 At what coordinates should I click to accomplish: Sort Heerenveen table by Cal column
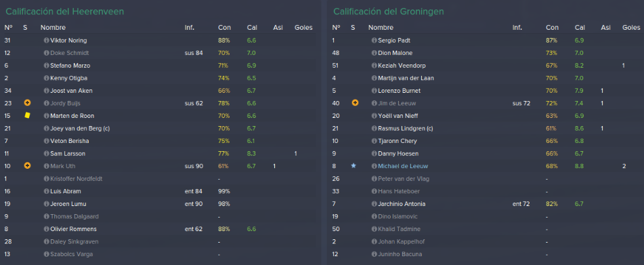coord(252,28)
